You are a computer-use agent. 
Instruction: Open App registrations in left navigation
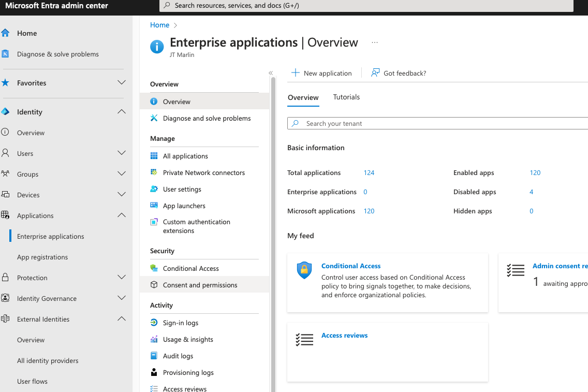point(42,257)
